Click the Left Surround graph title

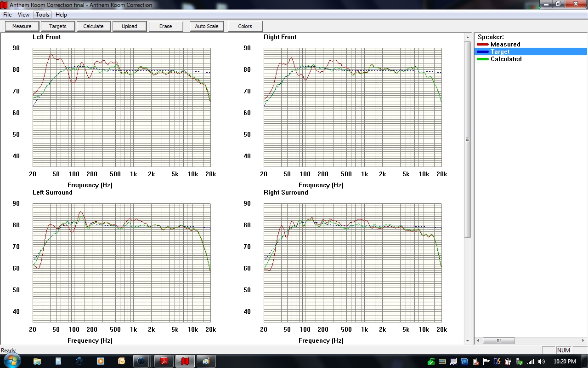coord(52,193)
